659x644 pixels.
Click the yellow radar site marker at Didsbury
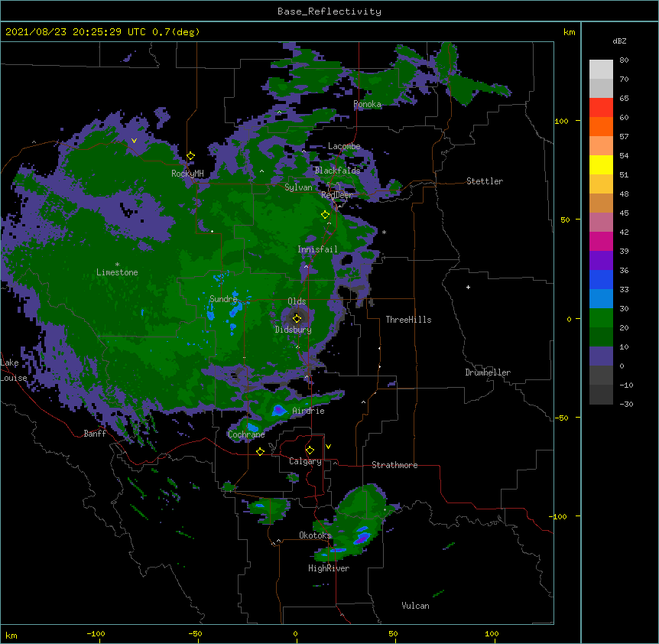297,318
